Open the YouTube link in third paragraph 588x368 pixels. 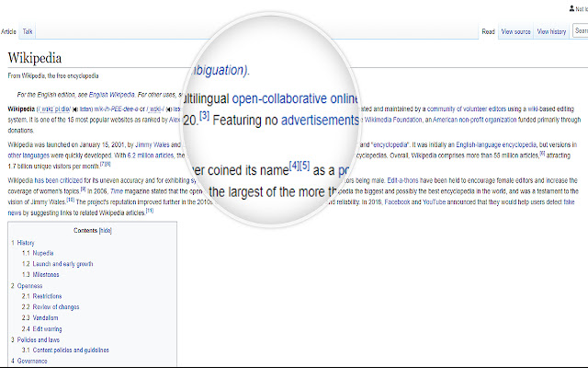click(x=434, y=202)
